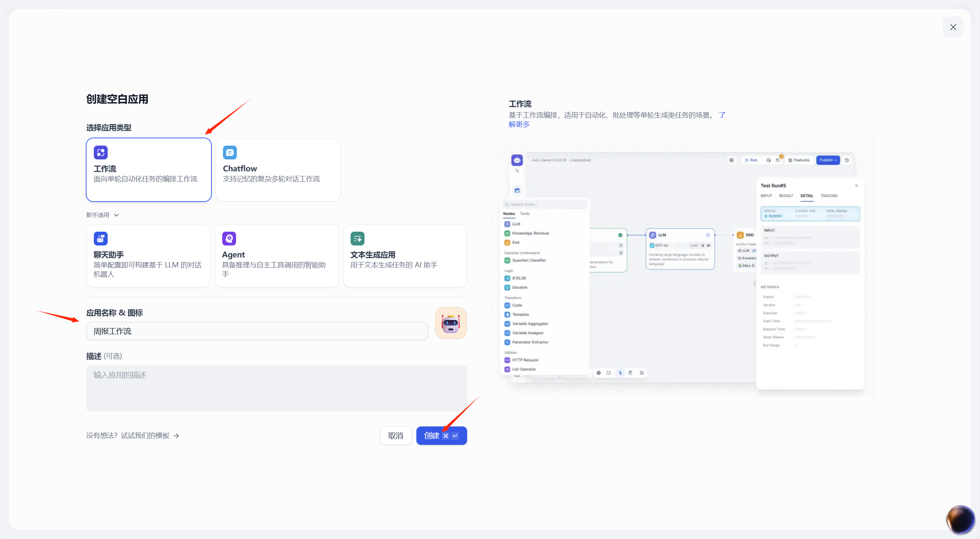The height and width of the screenshot is (539, 980).
Task: Click the Workflow (工作流) app icon
Action: [101, 153]
